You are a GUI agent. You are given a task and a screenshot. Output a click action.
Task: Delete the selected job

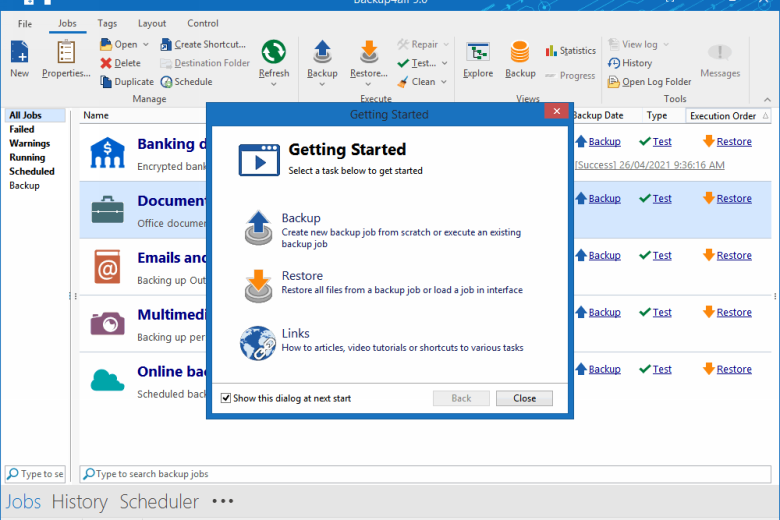tap(121, 63)
